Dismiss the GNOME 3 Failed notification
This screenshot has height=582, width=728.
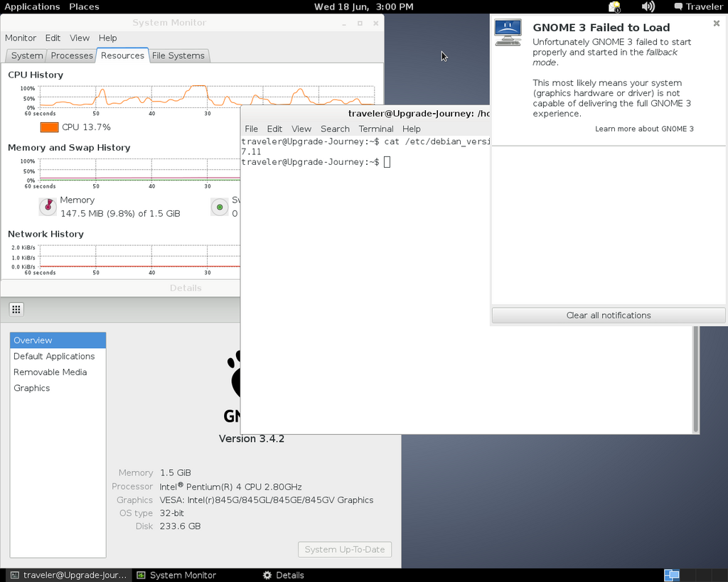coord(717,23)
